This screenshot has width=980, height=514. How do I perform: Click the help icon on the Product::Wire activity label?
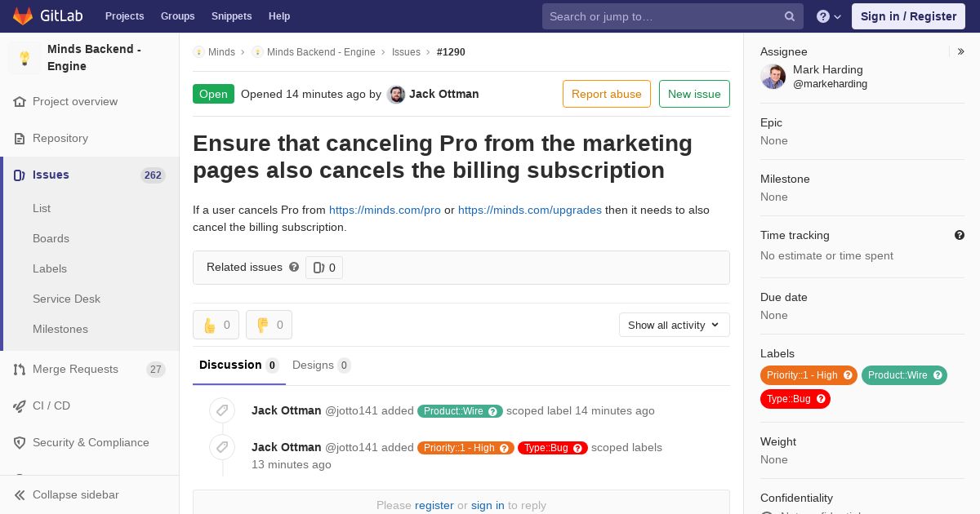tap(493, 411)
